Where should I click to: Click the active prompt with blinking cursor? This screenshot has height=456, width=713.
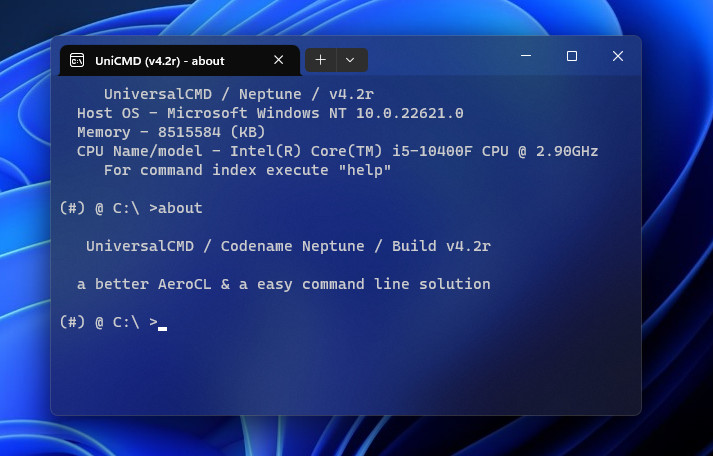coord(113,322)
